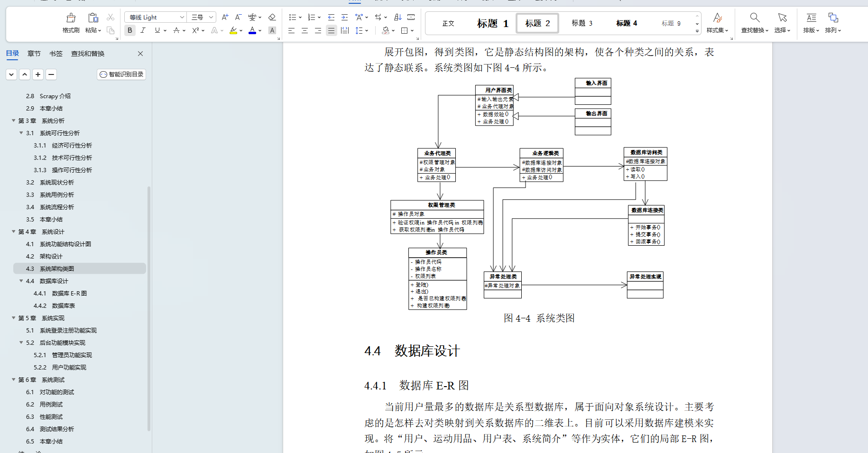Apply blue font color A

click(x=252, y=30)
